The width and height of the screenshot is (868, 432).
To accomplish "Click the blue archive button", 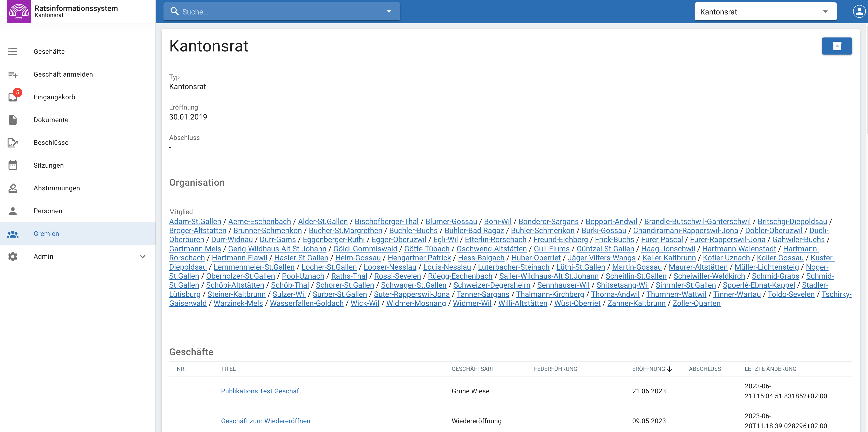I will point(837,46).
